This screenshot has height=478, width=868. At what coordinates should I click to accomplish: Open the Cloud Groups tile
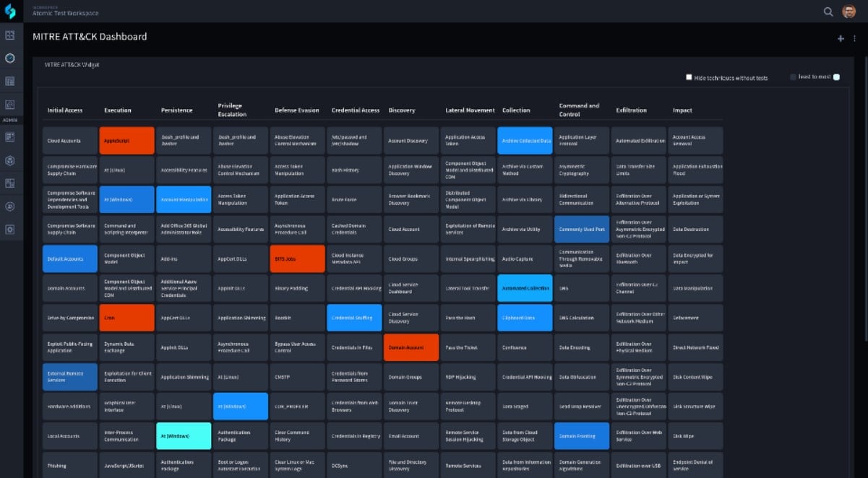pyautogui.click(x=411, y=258)
